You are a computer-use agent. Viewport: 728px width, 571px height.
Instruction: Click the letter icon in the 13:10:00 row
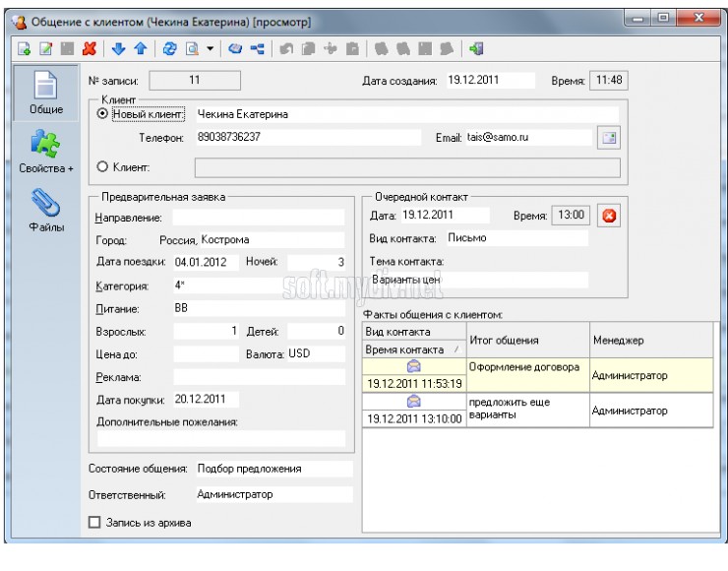413,401
